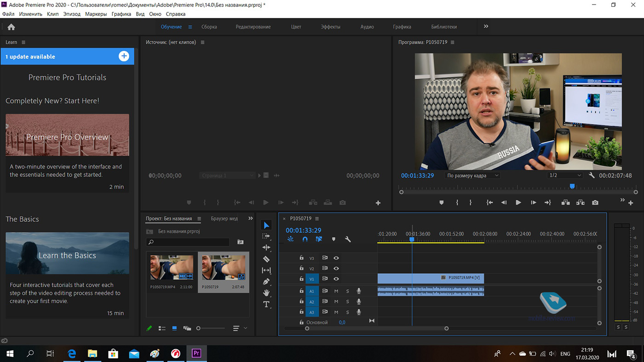Click the Export Frame camera icon in Program monitor
Screen dimensions: 644x362
point(595,203)
